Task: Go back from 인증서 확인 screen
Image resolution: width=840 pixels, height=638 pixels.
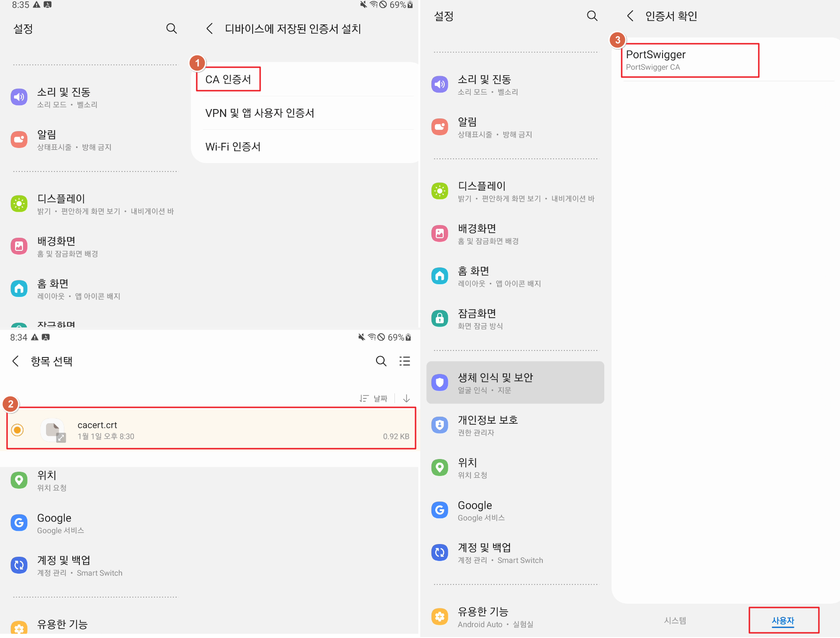Action: tap(630, 16)
